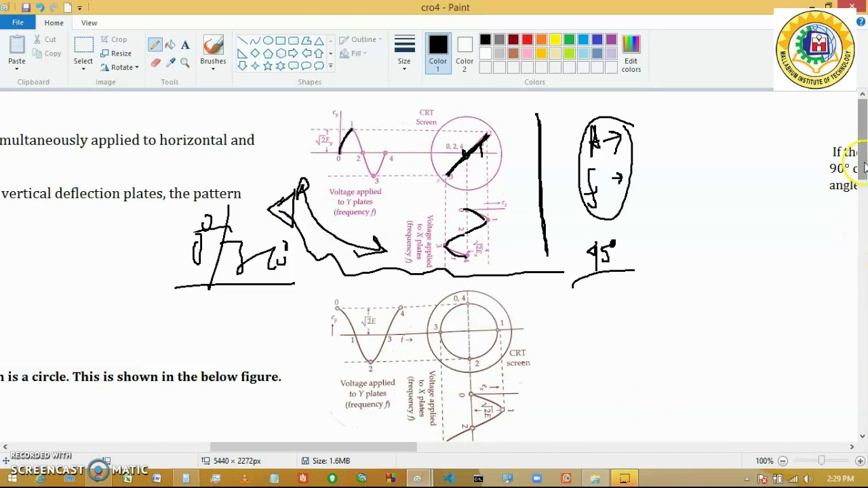Select the Polygon shape
The height and width of the screenshot is (488, 868).
coord(307,41)
